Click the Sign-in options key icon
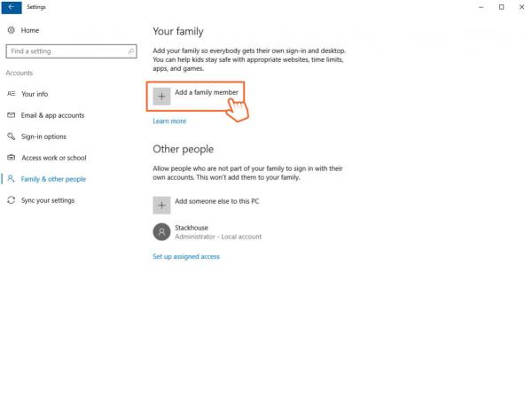Viewport: 532px width, 413px height. pos(11,136)
